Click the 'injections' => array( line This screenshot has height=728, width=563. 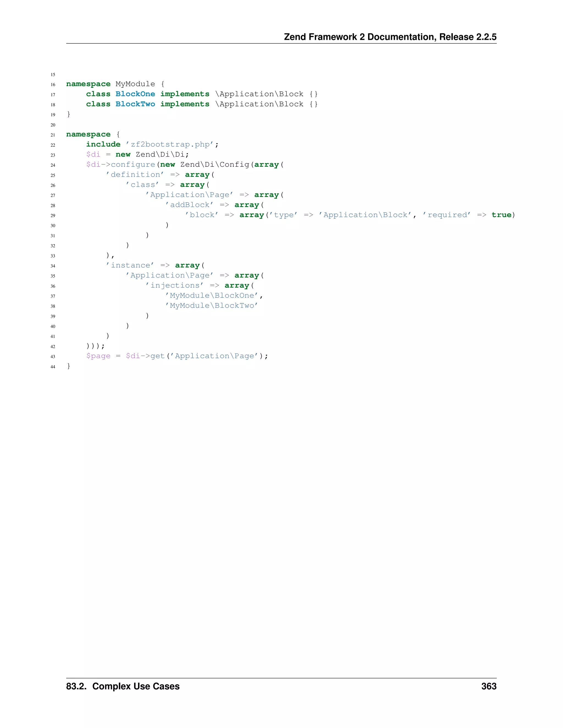pyautogui.click(x=200, y=285)
